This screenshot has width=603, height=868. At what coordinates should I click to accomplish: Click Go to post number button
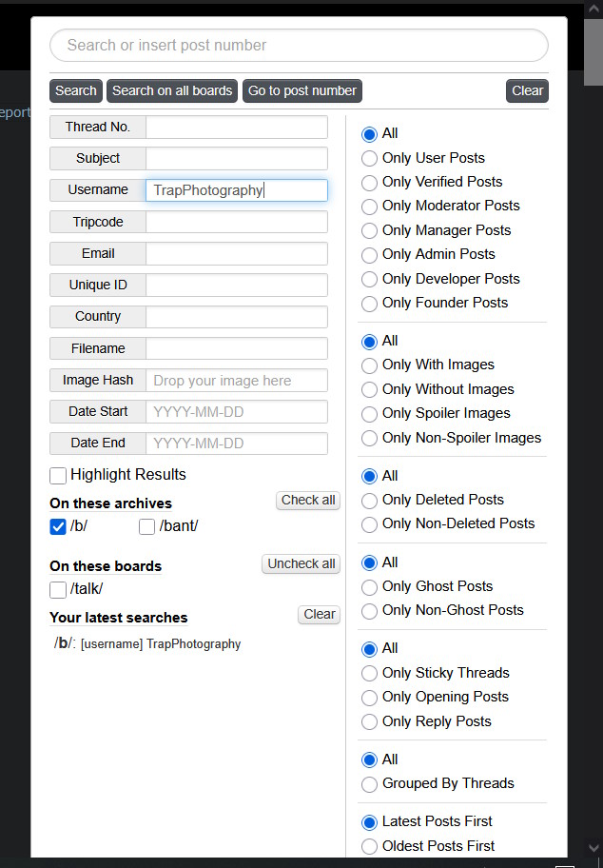pyautogui.click(x=302, y=90)
